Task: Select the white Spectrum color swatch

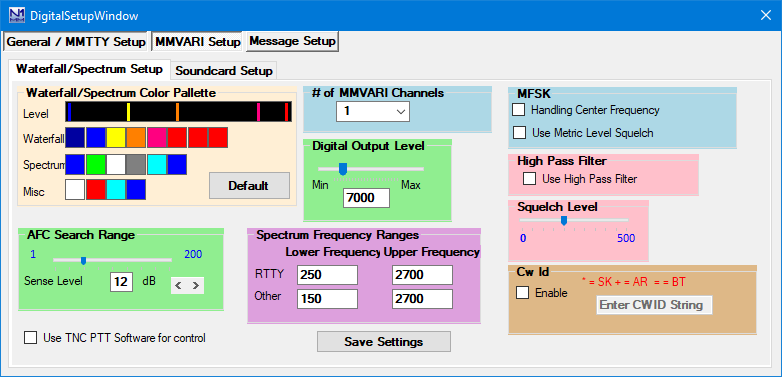Action: coord(116,165)
